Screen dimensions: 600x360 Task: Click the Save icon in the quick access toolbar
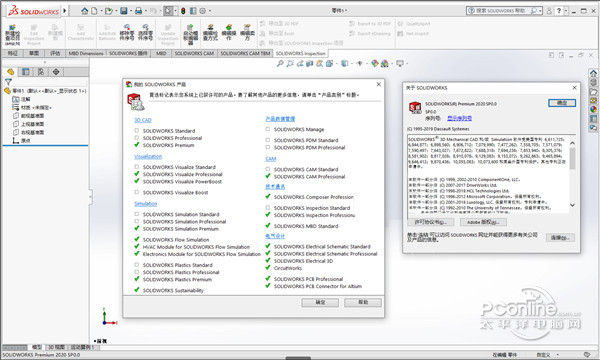124,11
